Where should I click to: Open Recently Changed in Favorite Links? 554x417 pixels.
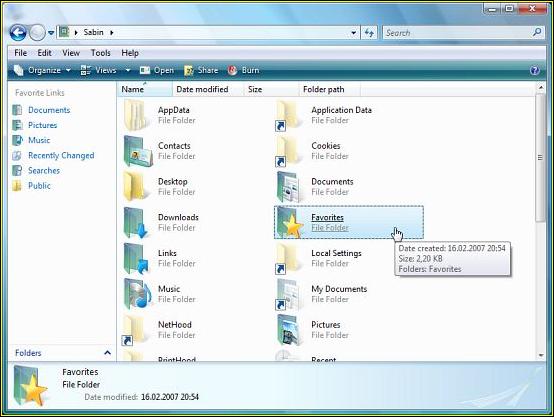61,155
